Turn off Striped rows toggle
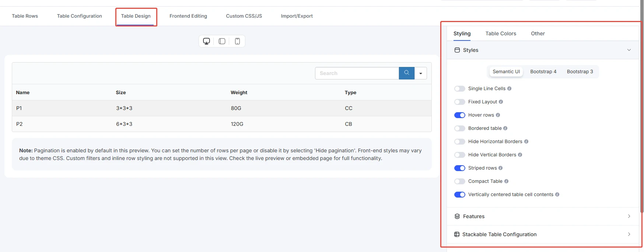The height and width of the screenshot is (252, 644). tap(459, 168)
